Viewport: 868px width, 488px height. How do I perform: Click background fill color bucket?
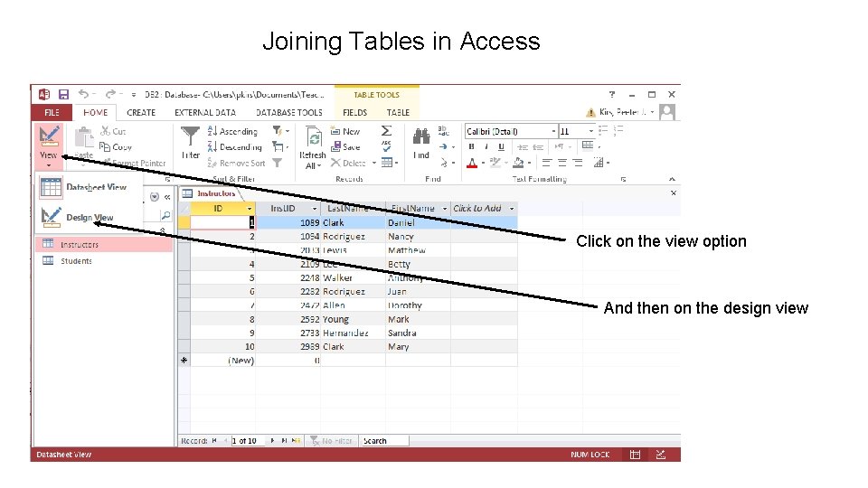[518, 163]
